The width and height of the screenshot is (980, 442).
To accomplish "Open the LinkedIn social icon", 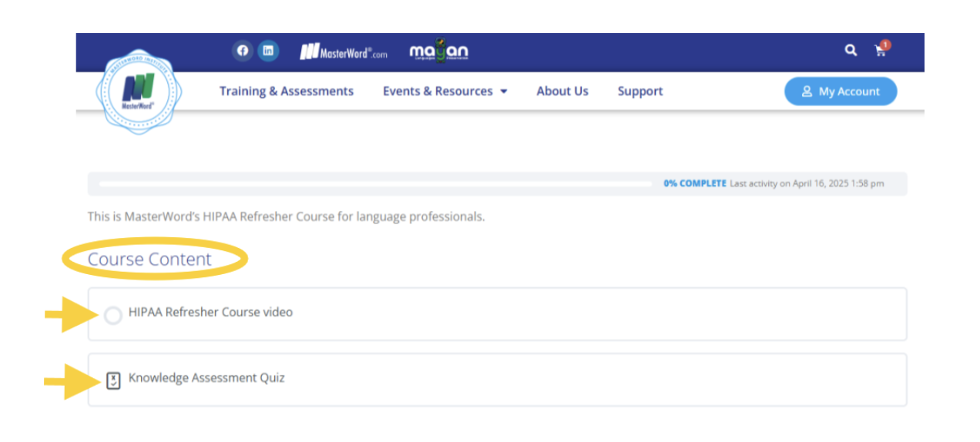I will tap(268, 51).
